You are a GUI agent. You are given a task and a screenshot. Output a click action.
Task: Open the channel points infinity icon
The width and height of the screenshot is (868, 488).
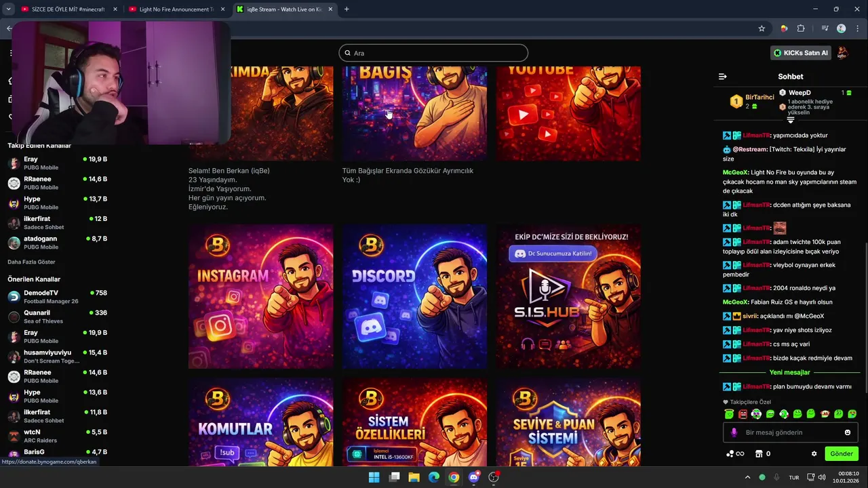(735, 453)
